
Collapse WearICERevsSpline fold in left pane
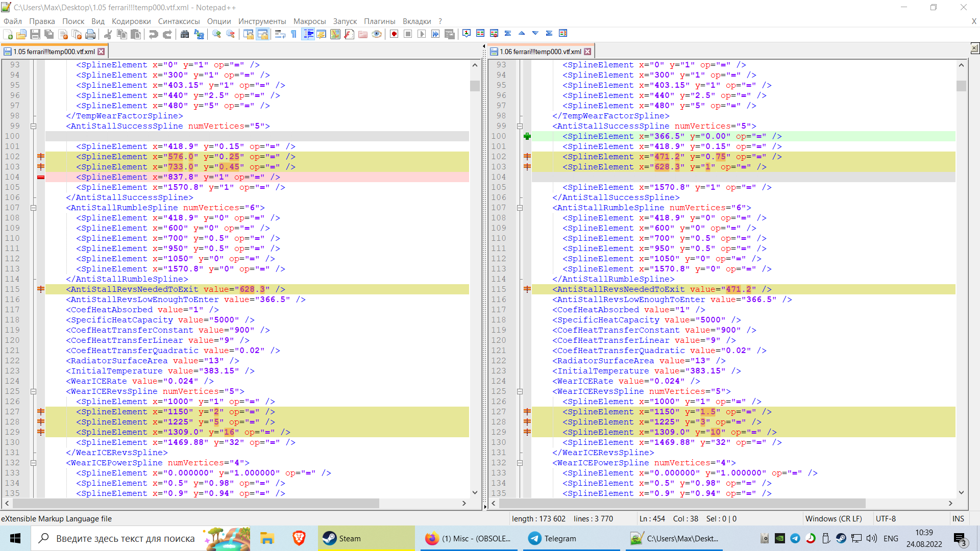coord(33,391)
